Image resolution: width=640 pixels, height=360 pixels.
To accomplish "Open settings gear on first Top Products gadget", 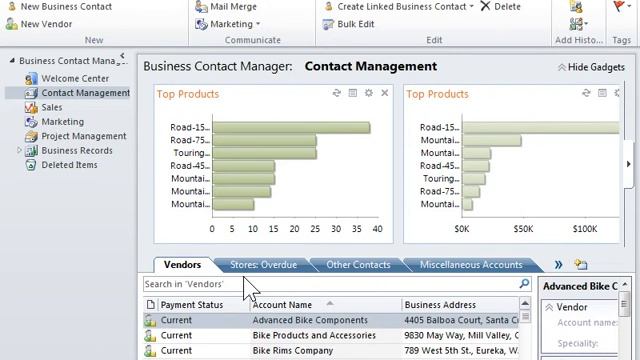I will (x=369, y=93).
